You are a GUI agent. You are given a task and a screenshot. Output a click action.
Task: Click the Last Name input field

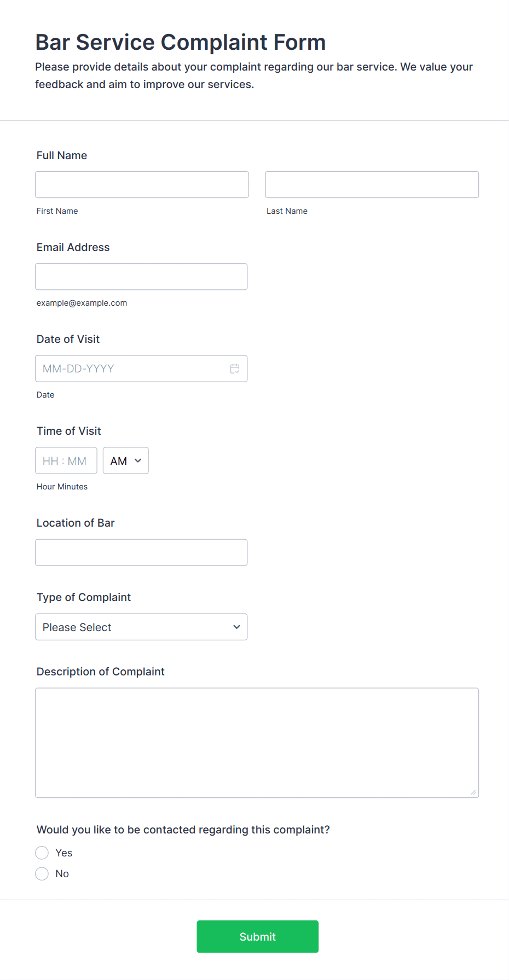coord(372,184)
